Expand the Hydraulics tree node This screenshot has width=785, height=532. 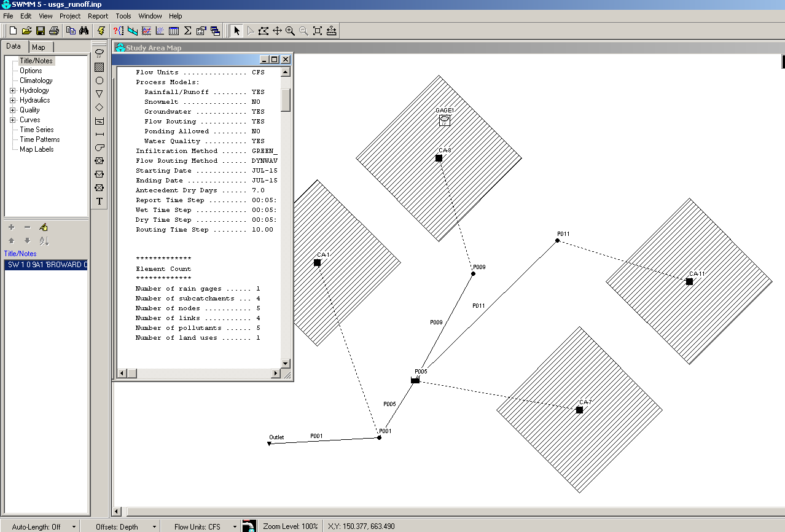[x=12, y=100]
